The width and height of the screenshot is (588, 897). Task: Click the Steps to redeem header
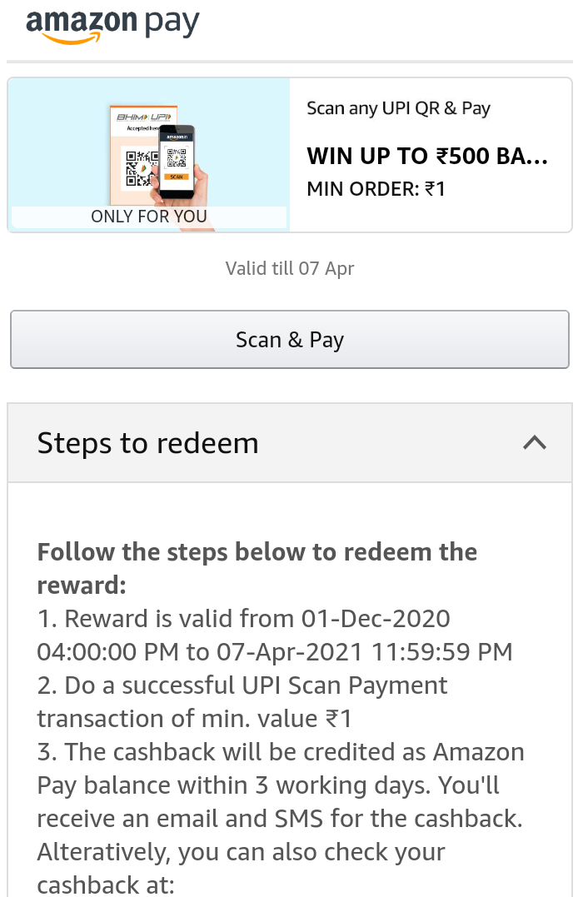point(148,443)
